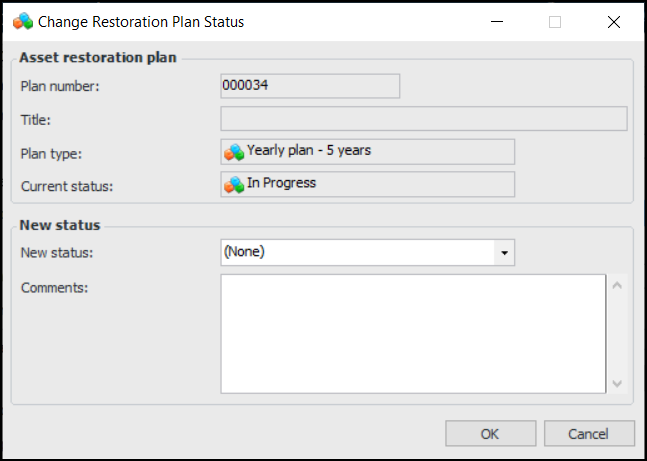
Task: Click the Yearly plan type icon
Action: 234,152
